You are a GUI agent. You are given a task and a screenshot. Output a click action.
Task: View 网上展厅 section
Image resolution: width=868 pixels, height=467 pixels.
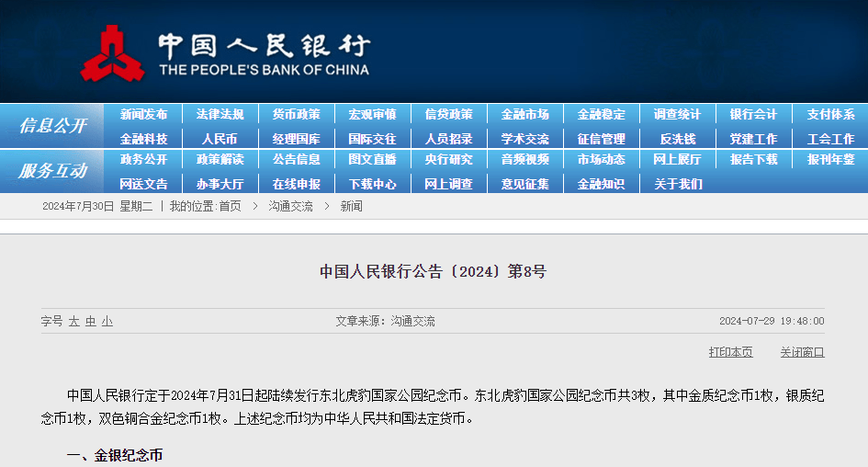(x=678, y=160)
